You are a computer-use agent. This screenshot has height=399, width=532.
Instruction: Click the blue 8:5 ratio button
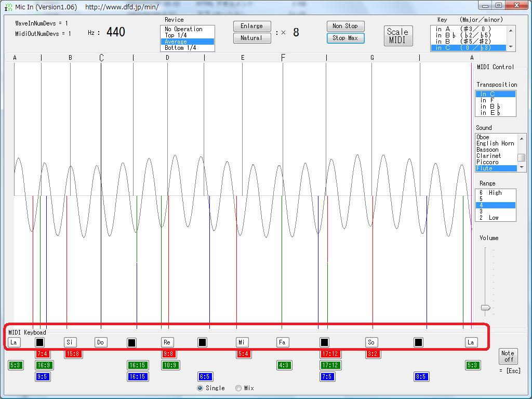coord(421,376)
